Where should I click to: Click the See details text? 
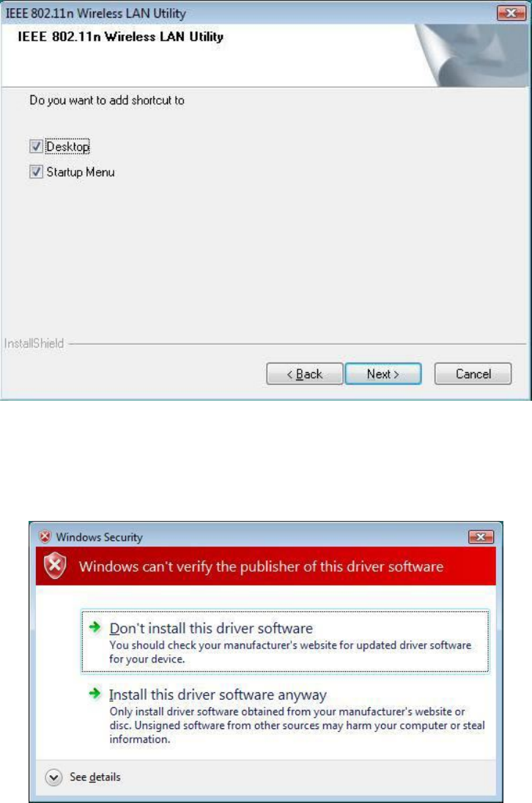[95, 777]
